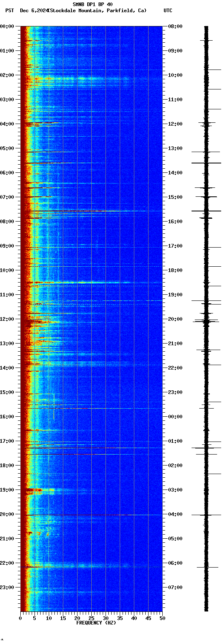Click the UTC time label '19:00'
224x644 pixels.
click(175, 295)
